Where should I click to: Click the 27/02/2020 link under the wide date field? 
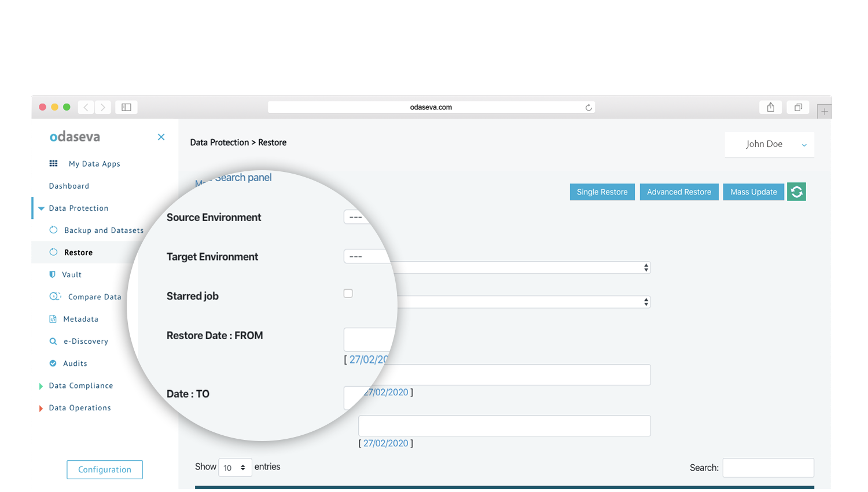point(386,392)
